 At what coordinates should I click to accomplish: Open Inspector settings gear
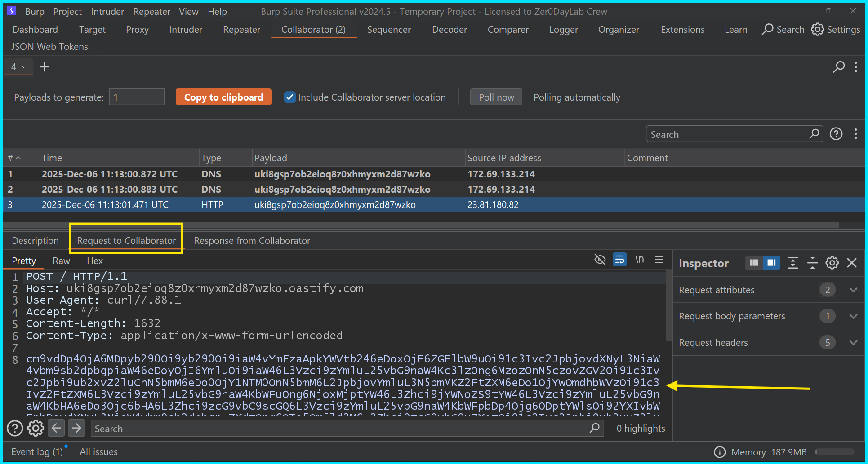[x=832, y=263]
